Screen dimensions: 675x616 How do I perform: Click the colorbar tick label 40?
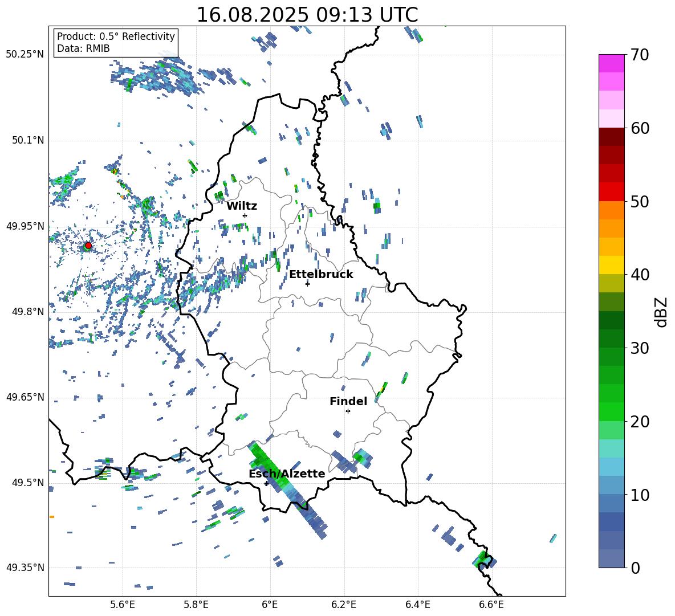pyautogui.click(x=640, y=275)
